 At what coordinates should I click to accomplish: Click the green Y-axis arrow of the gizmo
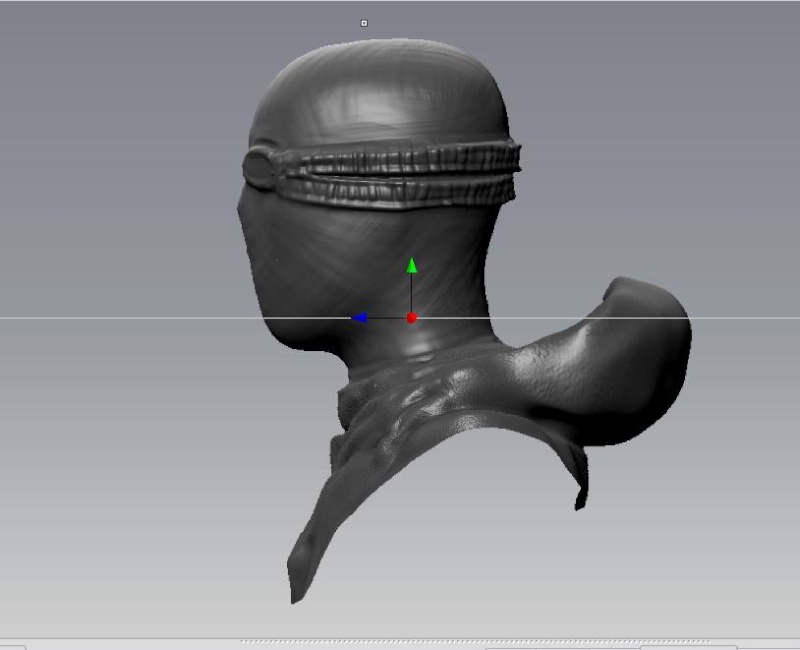(x=412, y=266)
